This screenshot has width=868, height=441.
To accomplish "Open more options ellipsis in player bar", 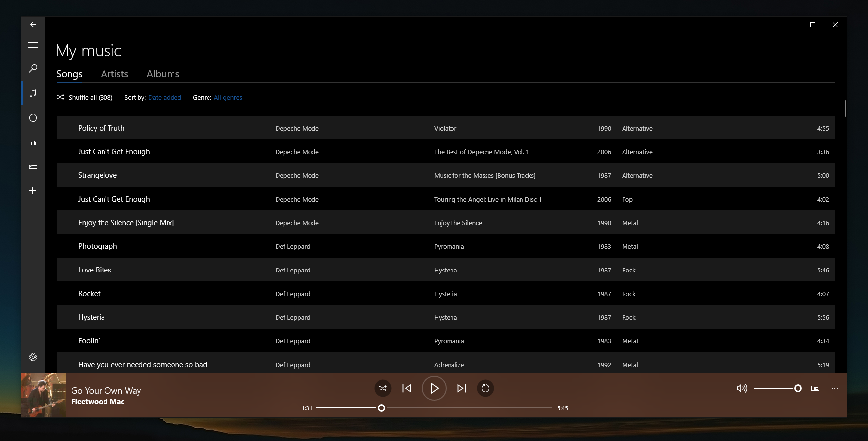I will point(835,388).
